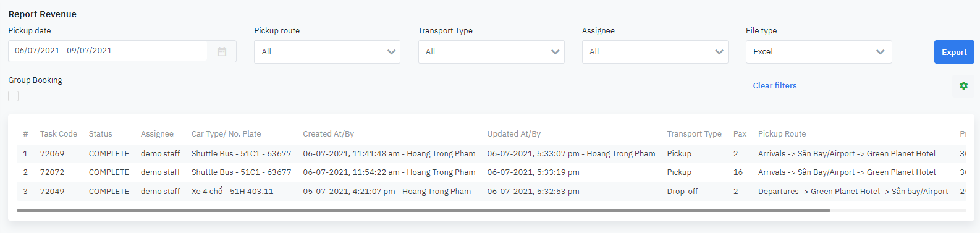
Task: Click the Clear filters link
Action: 775,86
